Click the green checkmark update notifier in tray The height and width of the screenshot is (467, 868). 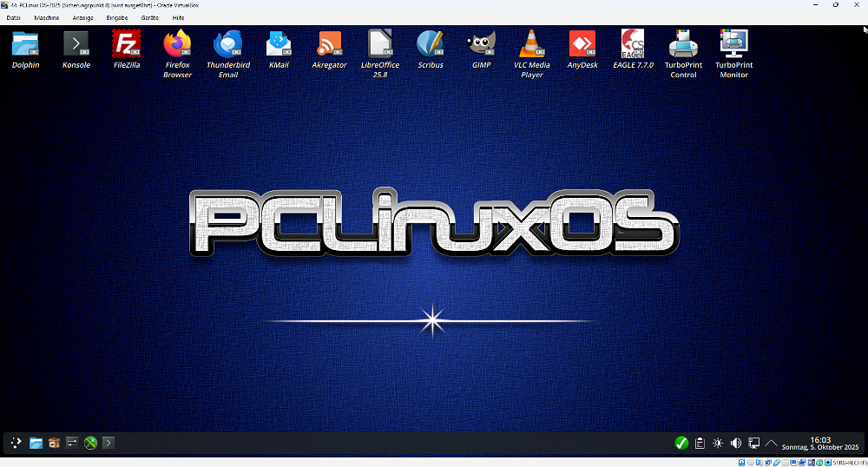(681, 443)
